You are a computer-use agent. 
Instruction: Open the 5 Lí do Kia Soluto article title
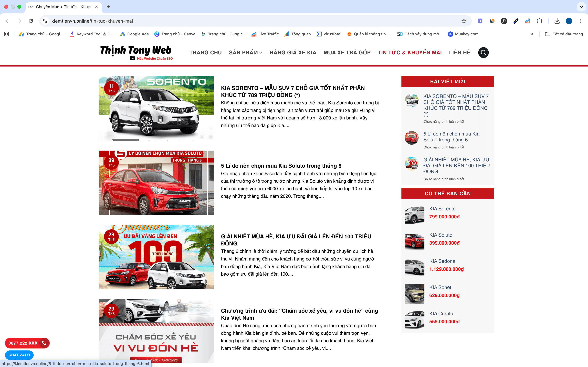281,166
